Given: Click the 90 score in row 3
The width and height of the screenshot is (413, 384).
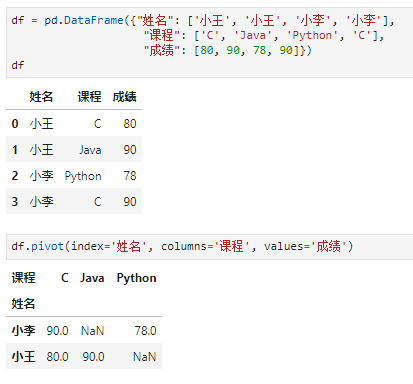Looking at the screenshot, I should (130, 202).
